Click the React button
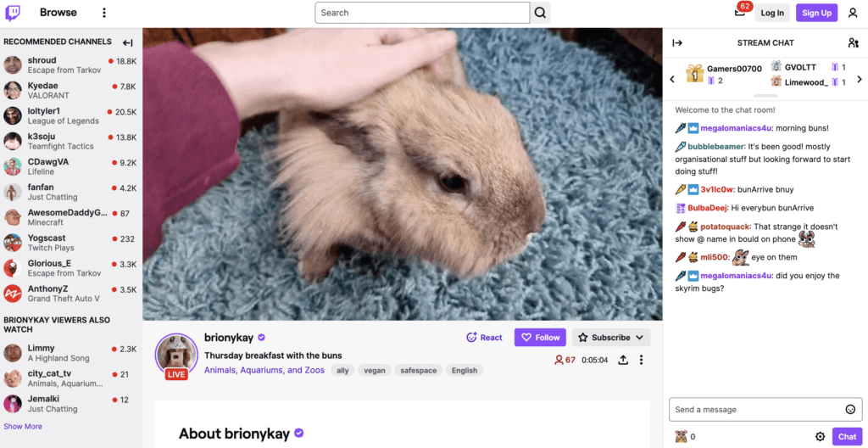 (x=484, y=337)
